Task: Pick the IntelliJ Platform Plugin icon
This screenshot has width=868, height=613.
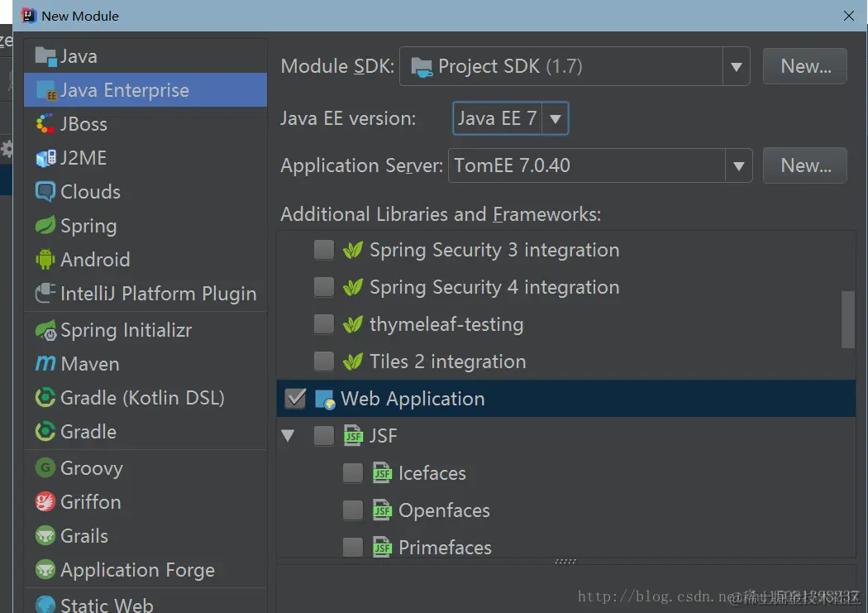Action: 45,293
